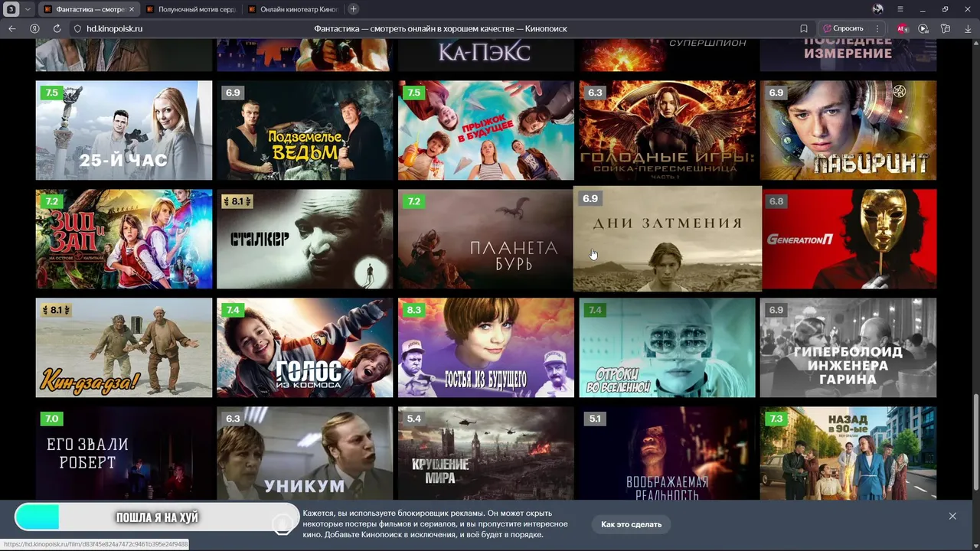This screenshot has height=551, width=980.
Task: Open the Крушение мира poster
Action: pos(486,453)
